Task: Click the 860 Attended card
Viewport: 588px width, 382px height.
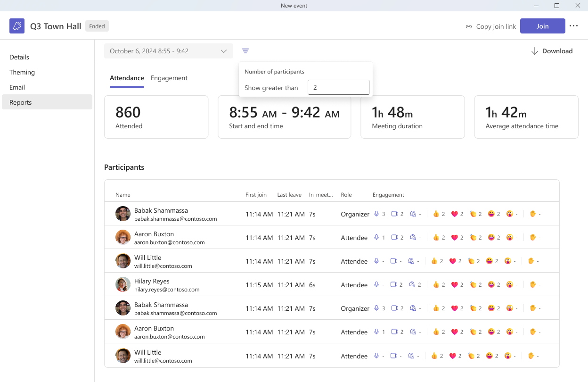Action: 156,117
